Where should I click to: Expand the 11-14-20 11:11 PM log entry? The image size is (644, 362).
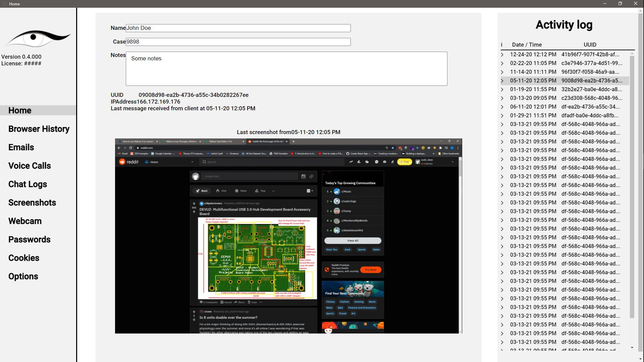click(502, 72)
